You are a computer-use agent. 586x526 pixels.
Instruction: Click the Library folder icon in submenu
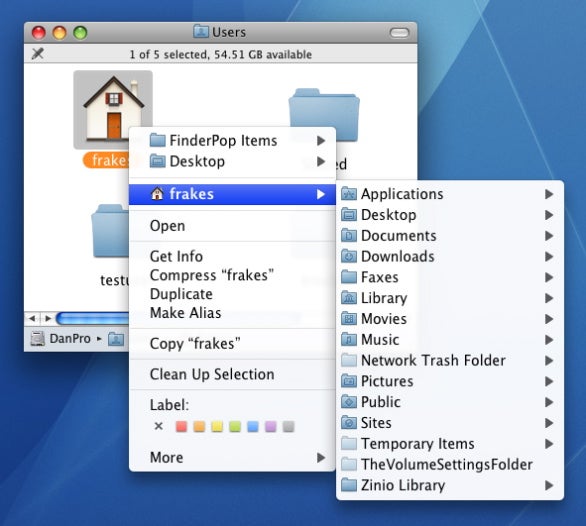pos(349,298)
